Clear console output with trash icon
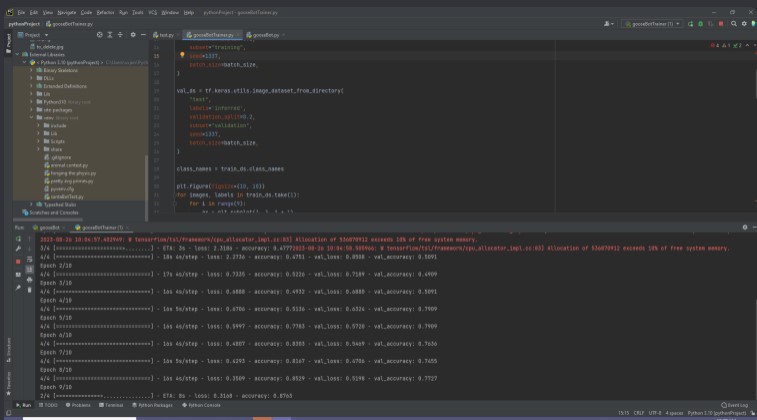The width and height of the screenshot is (757, 420). [29, 290]
